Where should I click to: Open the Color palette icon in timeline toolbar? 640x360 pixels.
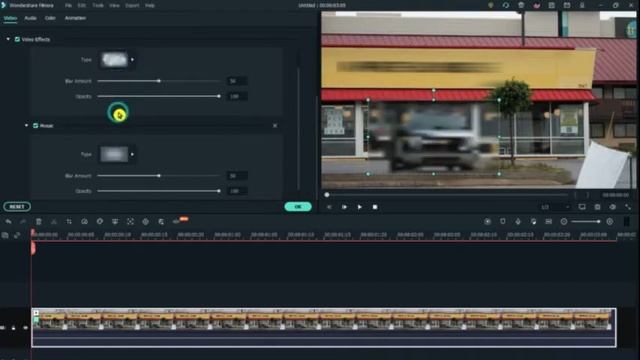tap(100, 221)
